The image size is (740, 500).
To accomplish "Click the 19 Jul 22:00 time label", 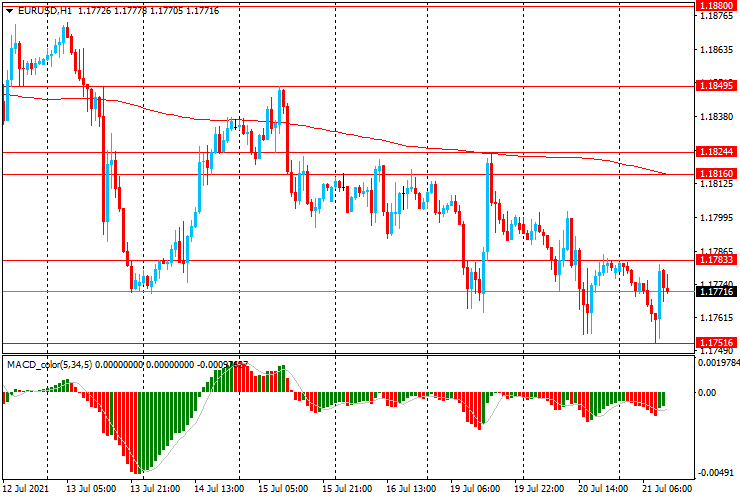I will (x=539, y=488).
